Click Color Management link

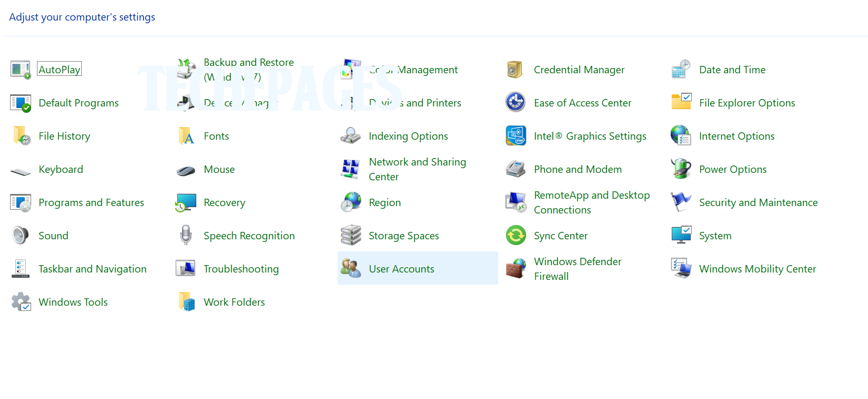(x=413, y=70)
